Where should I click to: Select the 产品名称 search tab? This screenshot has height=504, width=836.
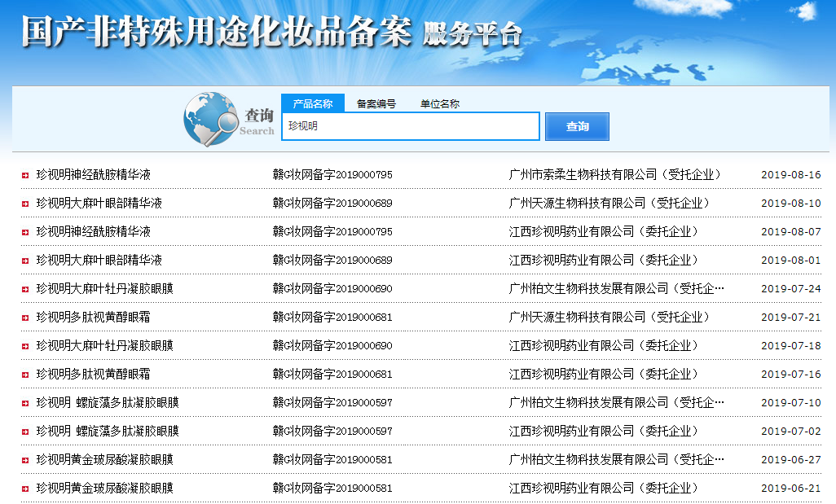pos(312,103)
